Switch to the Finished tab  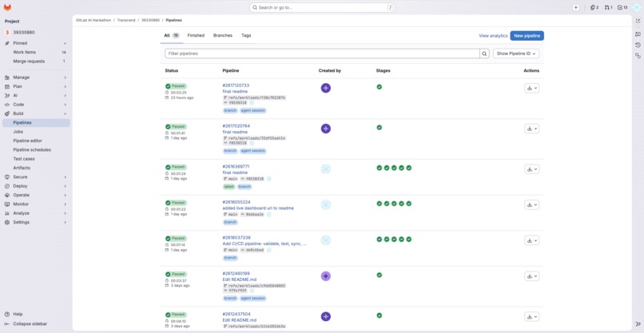pos(196,35)
